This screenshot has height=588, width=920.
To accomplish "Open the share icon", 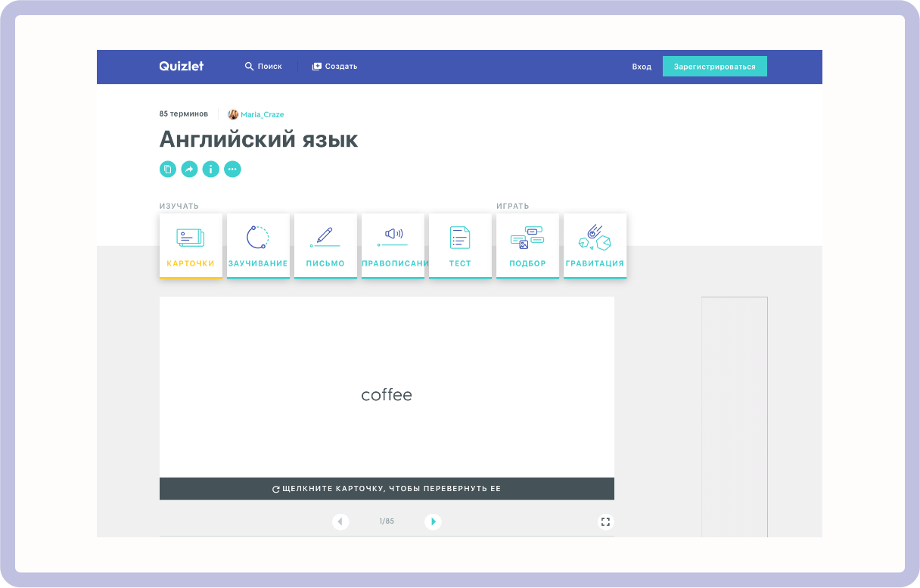I will tap(189, 169).
